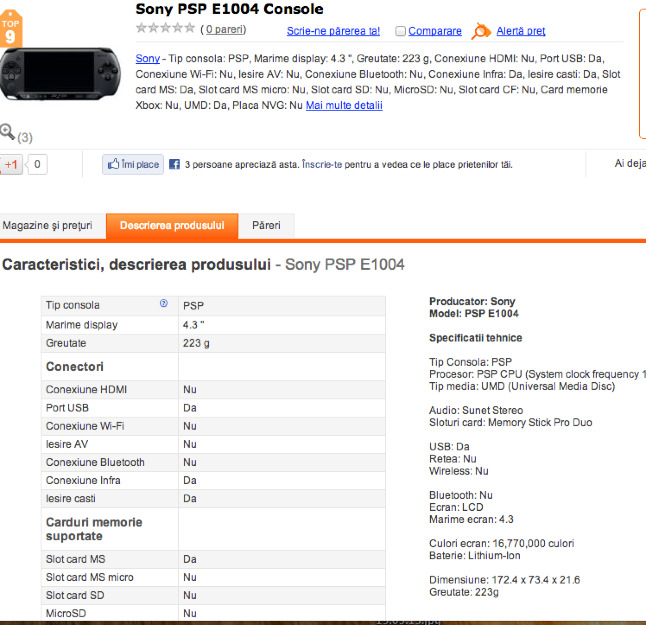Image resolution: width=646 pixels, height=625 pixels.
Task: Click Model: PSP E1004 text
Action: coord(474,314)
